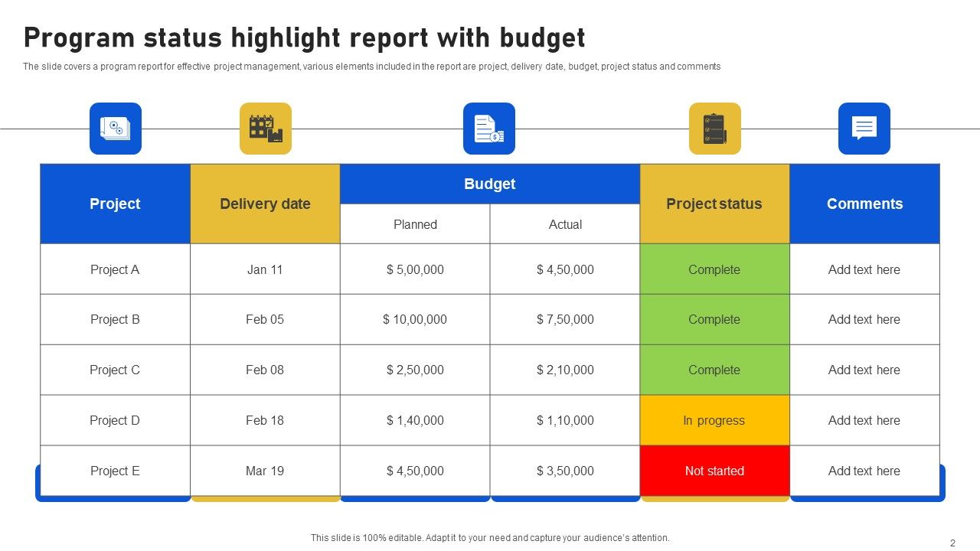
Task: Click planned budget $ 5,00,000
Action: point(415,269)
